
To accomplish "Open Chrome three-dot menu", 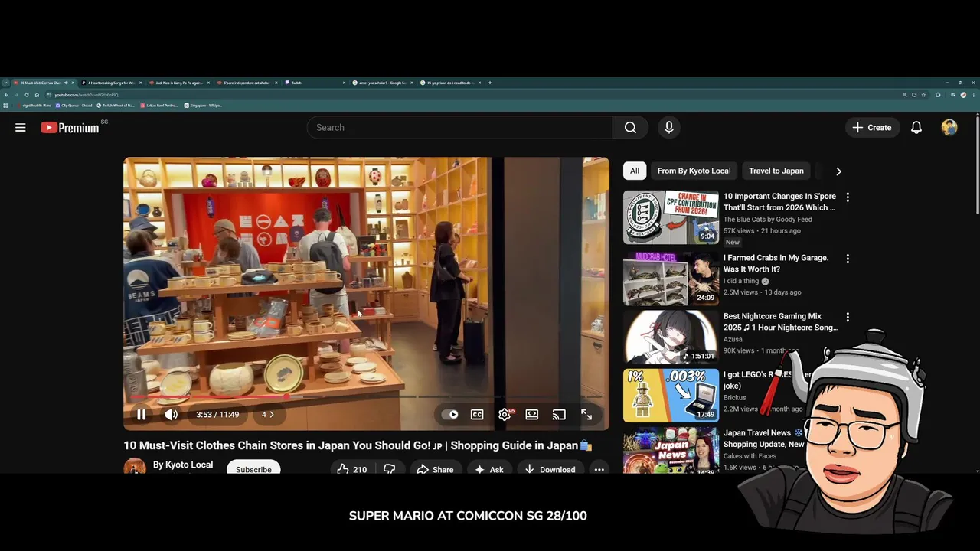I will tap(975, 95).
